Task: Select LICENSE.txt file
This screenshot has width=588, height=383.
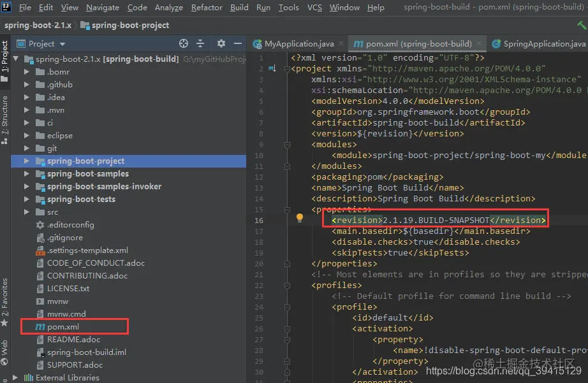Action: 68,289
